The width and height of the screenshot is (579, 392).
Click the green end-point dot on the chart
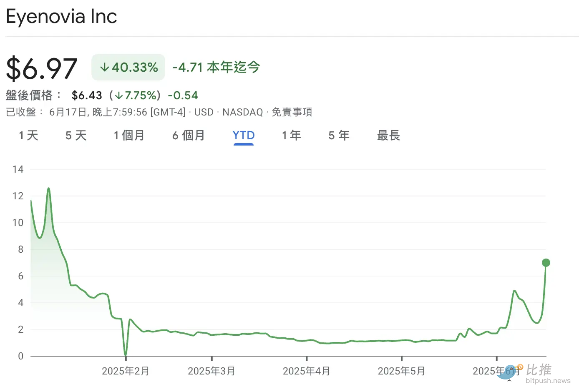pyautogui.click(x=546, y=263)
